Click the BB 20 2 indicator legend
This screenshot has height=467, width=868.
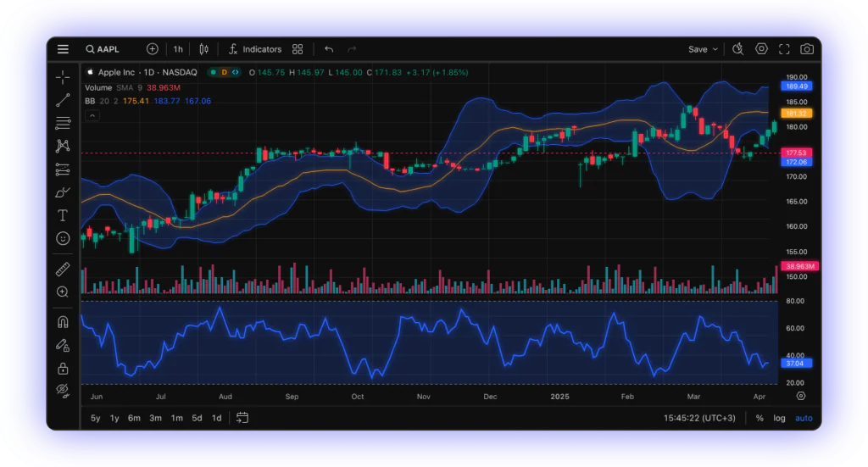click(x=147, y=101)
